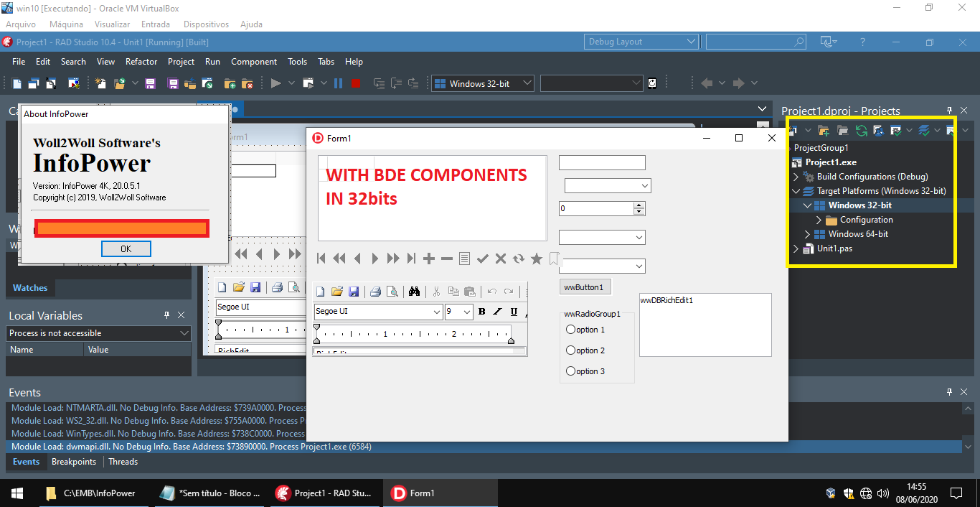Viewport: 980px width, 507px height.
Task: Click the add-folder icon with green plus in Projects toolbar
Action: [x=824, y=131]
